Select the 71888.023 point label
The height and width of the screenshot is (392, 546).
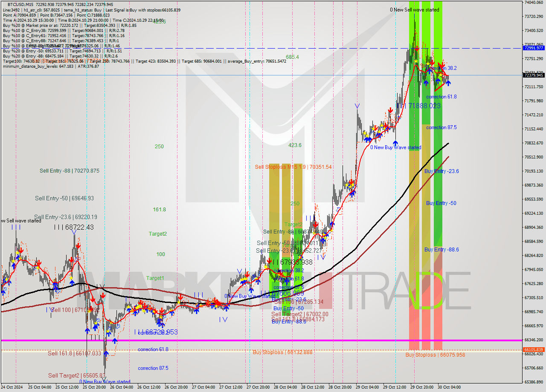point(424,105)
